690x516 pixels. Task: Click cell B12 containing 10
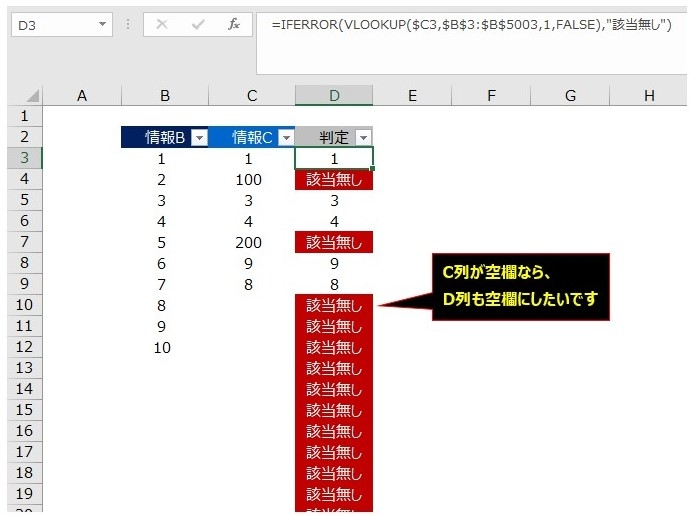point(164,348)
